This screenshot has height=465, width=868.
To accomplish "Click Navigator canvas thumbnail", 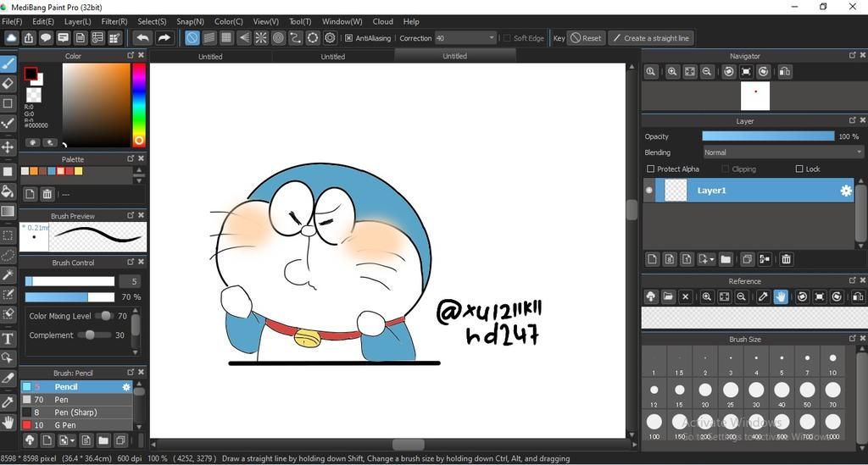I will pyautogui.click(x=755, y=96).
